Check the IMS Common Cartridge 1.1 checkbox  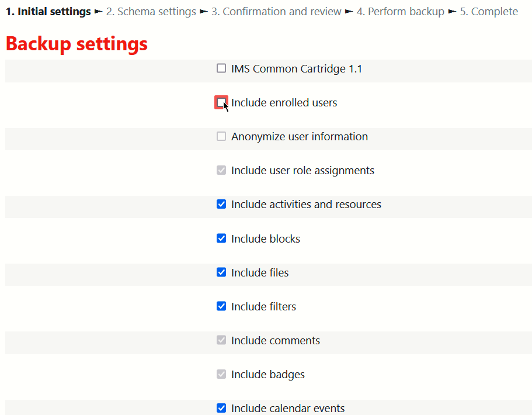pos(221,68)
